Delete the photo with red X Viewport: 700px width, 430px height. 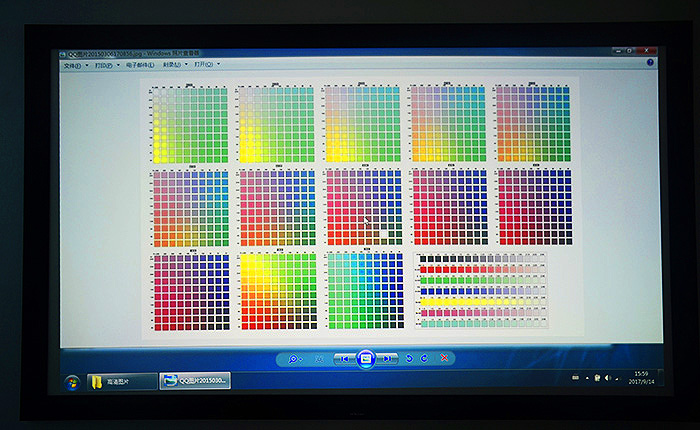pos(445,358)
